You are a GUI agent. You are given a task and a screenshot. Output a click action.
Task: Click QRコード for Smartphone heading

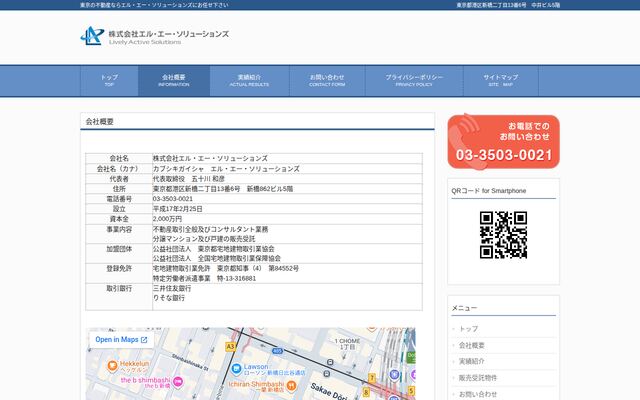click(x=489, y=191)
